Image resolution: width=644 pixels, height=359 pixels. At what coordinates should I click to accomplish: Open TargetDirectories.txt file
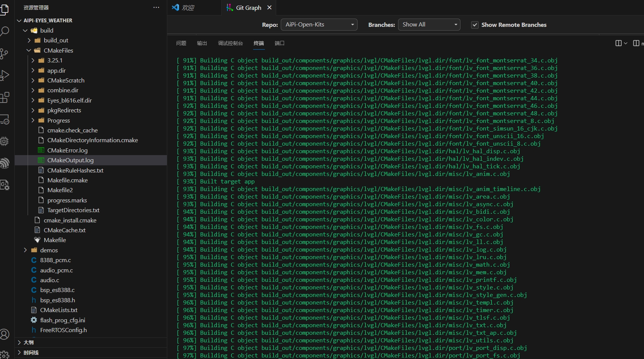pos(91,210)
